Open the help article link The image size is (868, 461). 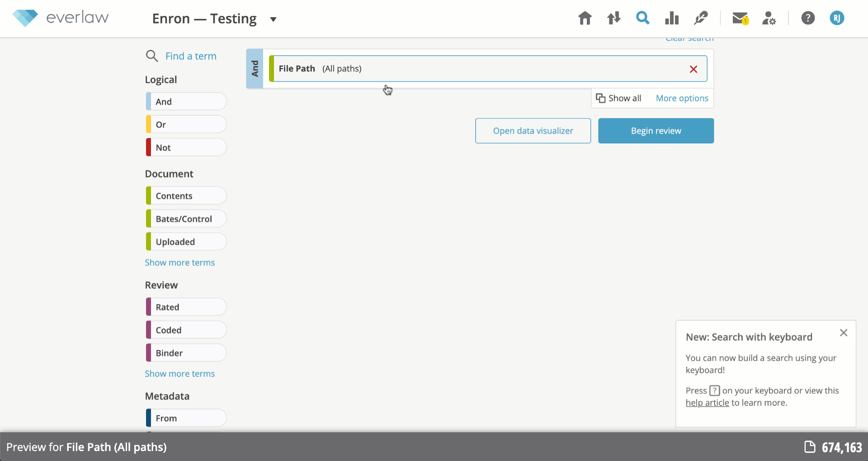click(708, 403)
